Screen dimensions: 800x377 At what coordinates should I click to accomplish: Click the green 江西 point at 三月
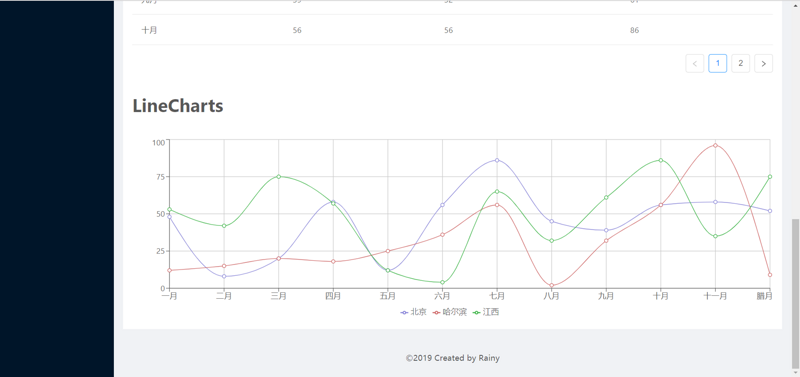pyautogui.click(x=279, y=177)
